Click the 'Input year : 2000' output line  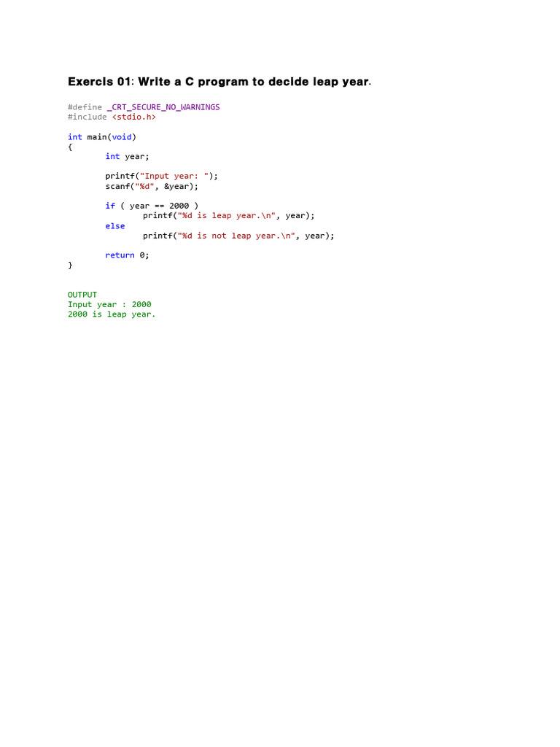(x=109, y=304)
